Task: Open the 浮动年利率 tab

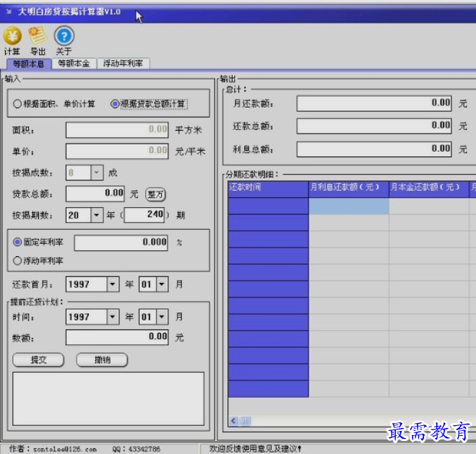Action: tap(123, 64)
